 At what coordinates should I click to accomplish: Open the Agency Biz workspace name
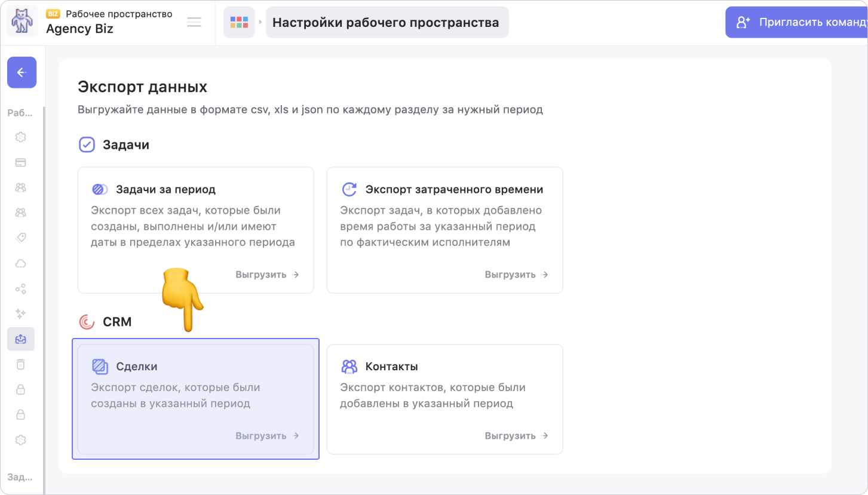pyautogui.click(x=79, y=29)
